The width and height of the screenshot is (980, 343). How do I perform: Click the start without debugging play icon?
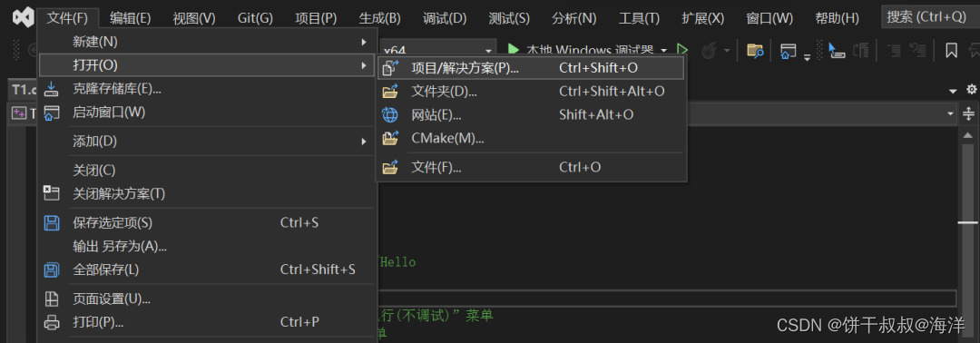click(x=682, y=49)
